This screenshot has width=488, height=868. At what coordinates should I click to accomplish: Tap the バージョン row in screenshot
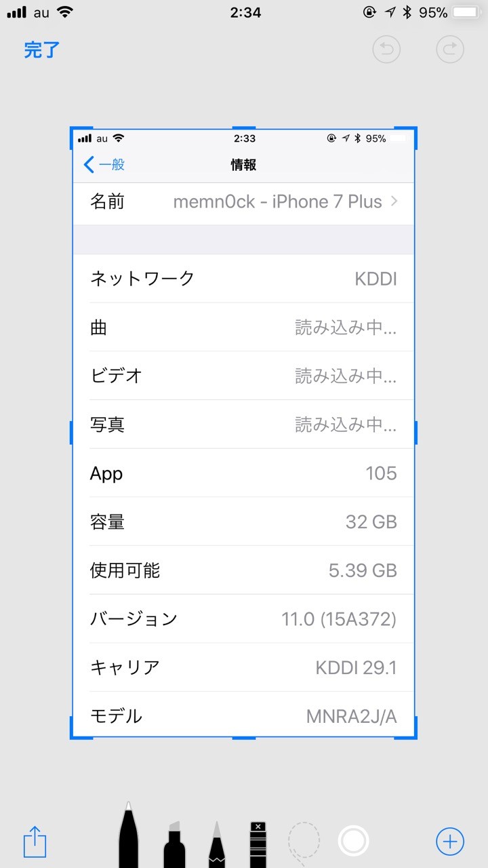pos(243,618)
